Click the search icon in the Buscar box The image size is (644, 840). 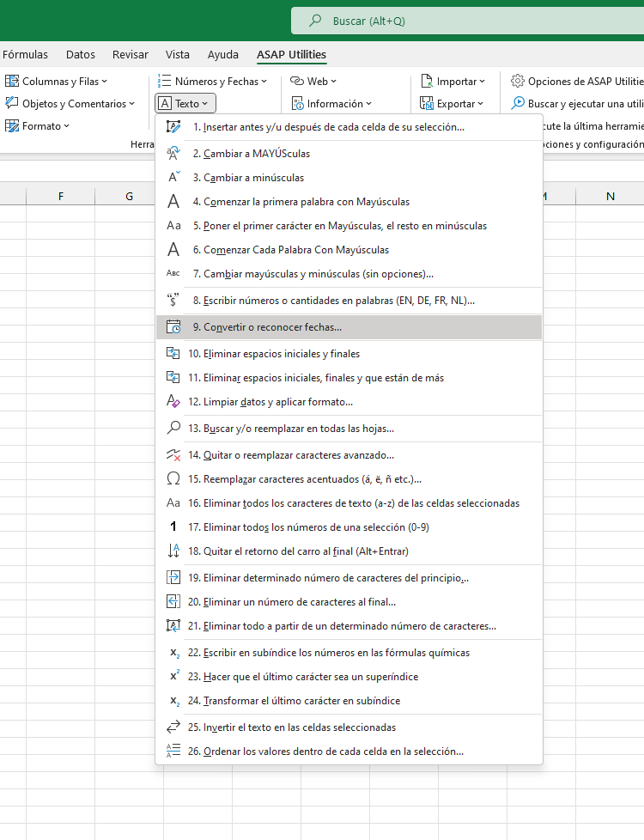tap(315, 21)
